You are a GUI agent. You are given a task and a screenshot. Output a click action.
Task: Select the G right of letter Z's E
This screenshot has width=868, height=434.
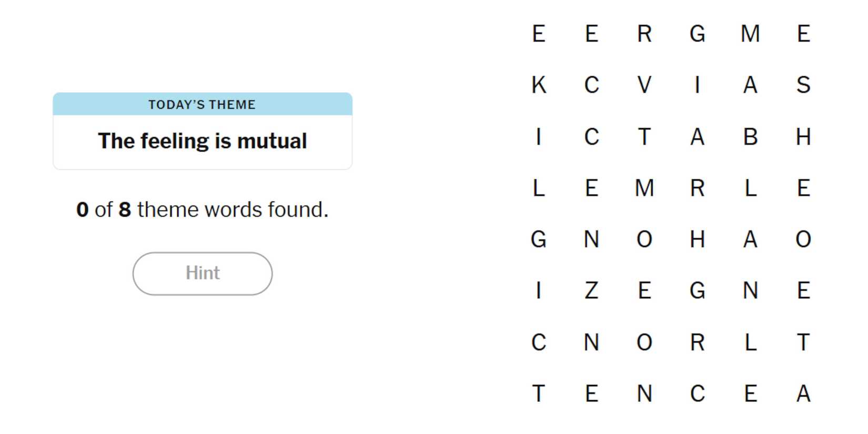pyautogui.click(x=697, y=290)
